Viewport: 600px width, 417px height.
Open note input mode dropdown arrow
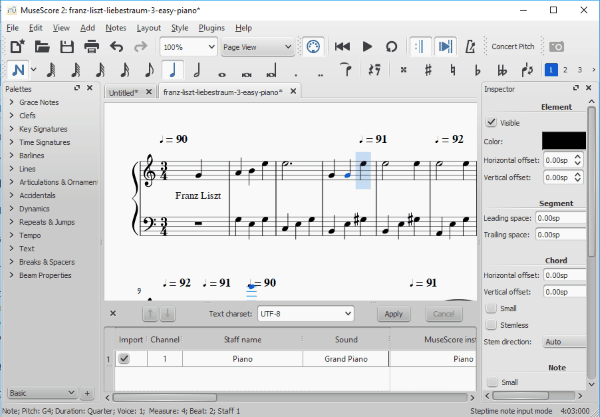[x=34, y=70]
